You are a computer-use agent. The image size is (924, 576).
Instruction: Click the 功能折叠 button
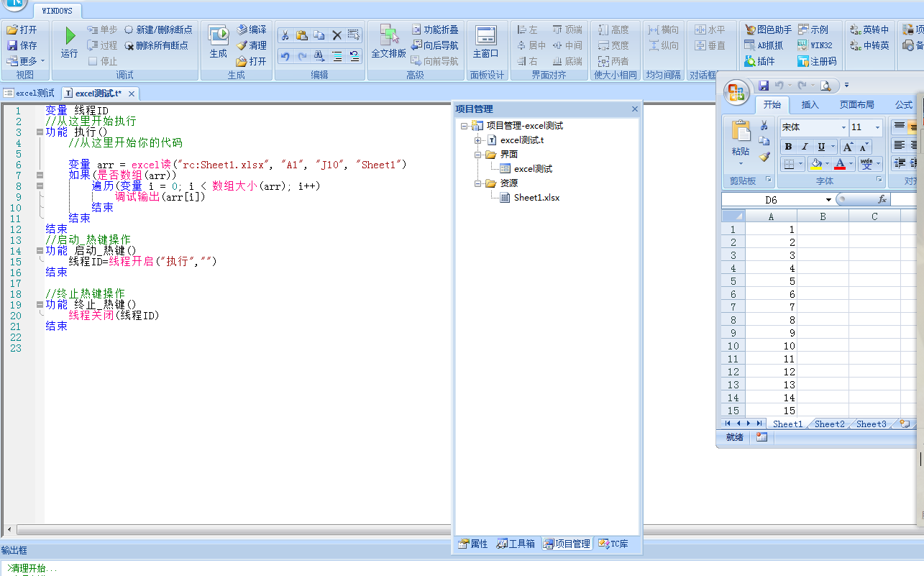435,29
